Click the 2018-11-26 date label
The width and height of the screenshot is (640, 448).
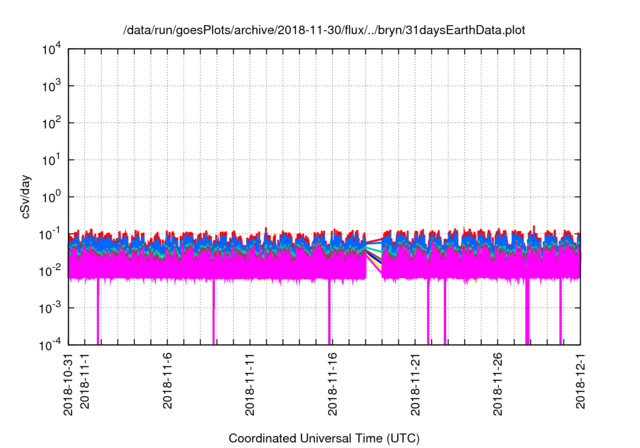pos(498,385)
